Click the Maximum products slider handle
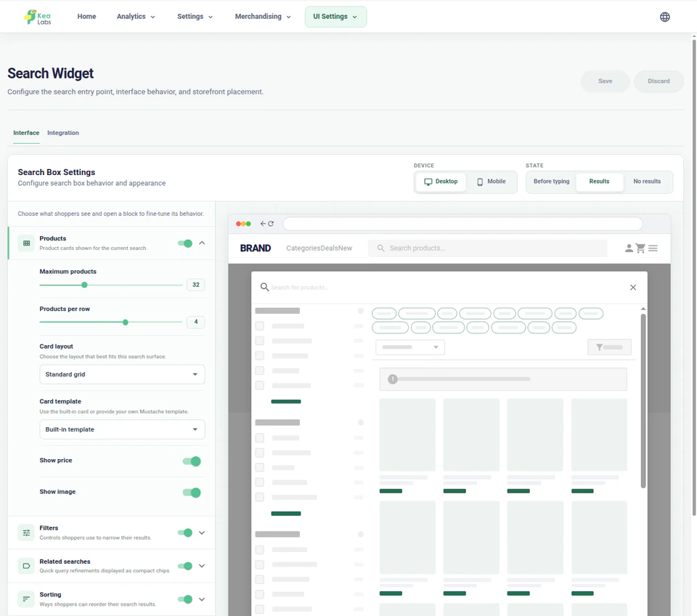This screenshot has height=616, width=697. pos(84,285)
